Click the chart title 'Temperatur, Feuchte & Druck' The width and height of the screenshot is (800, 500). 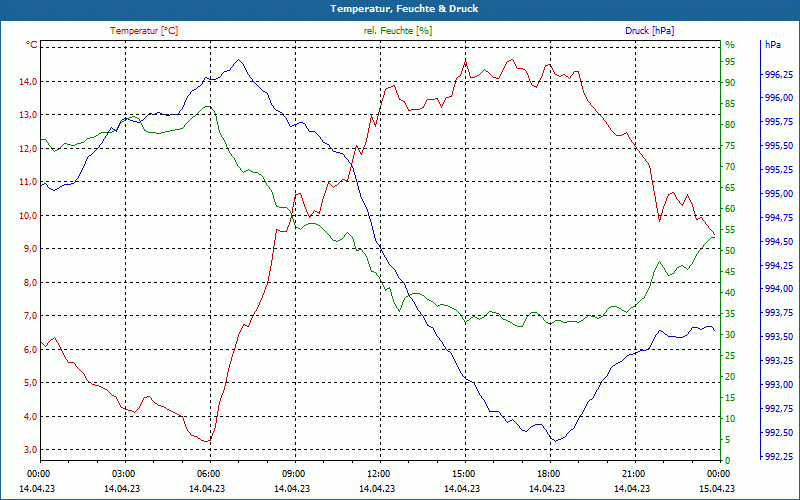point(404,9)
